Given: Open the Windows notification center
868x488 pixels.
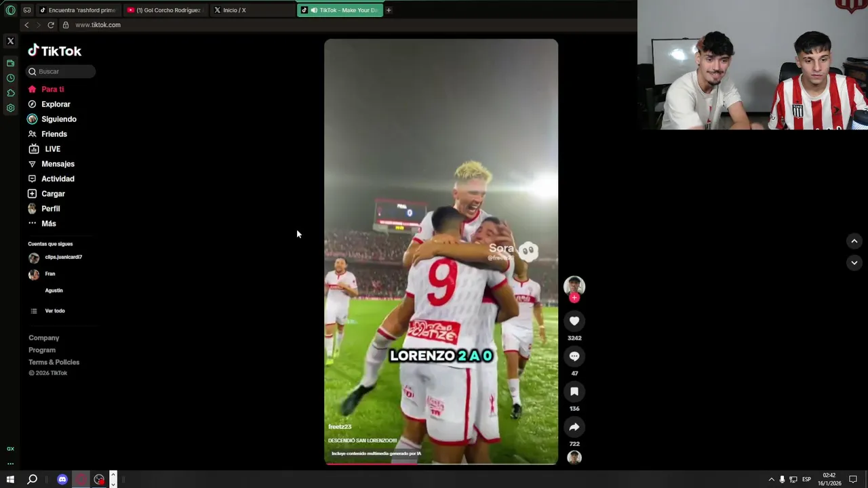Looking at the screenshot, I should coord(853,479).
